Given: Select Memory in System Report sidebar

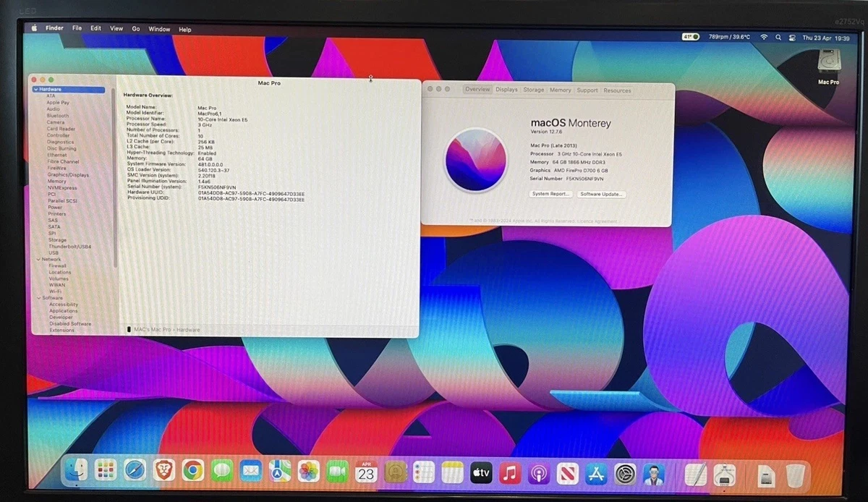Looking at the screenshot, I should (x=56, y=181).
